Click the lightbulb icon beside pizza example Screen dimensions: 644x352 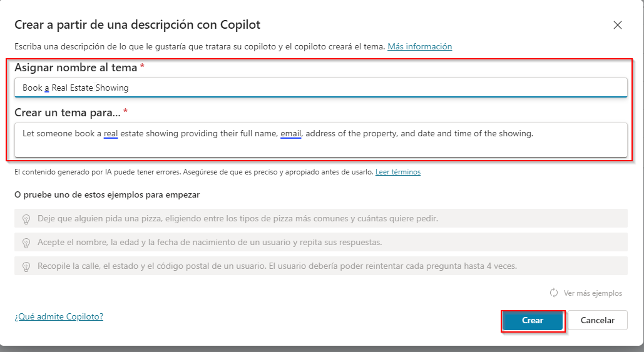coord(26,219)
